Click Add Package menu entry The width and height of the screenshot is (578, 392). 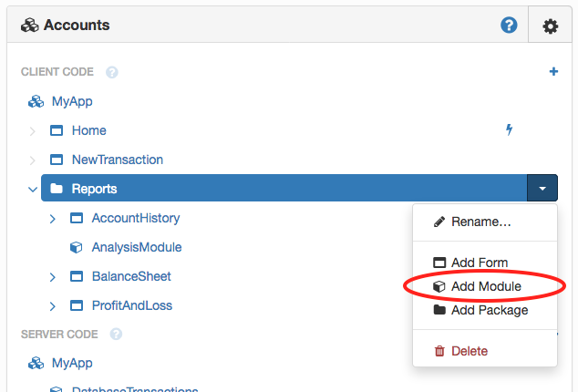click(x=490, y=310)
